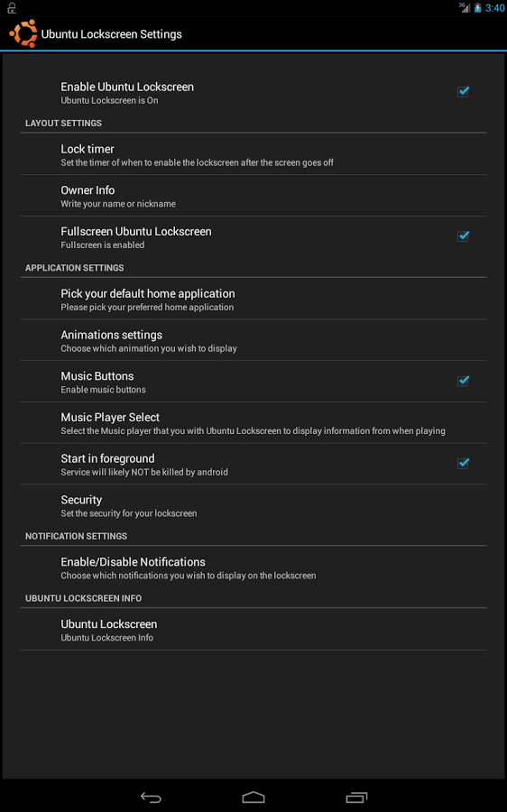Uncheck the Start in foreground checkbox

tap(463, 464)
